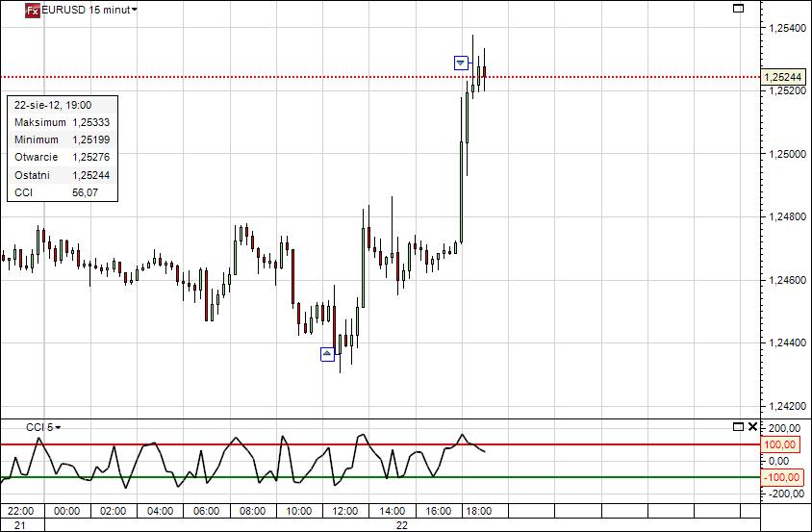The width and height of the screenshot is (812, 532).
Task: Click the 06:00 time axis label
Action: pyautogui.click(x=206, y=511)
